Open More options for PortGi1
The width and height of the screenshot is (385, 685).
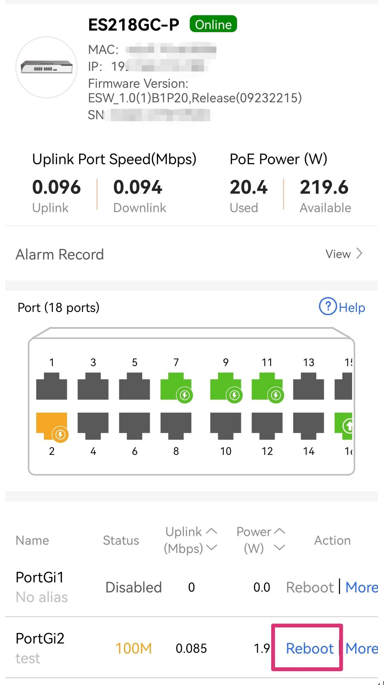point(361,587)
